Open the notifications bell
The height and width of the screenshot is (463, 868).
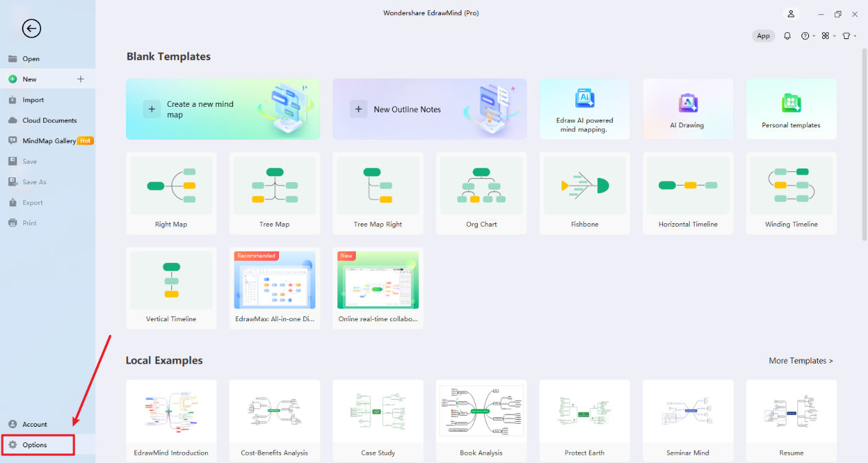pos(787,36)
